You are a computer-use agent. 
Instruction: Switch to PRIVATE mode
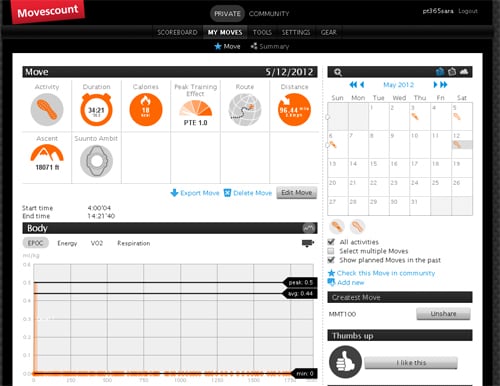[227, 14]
